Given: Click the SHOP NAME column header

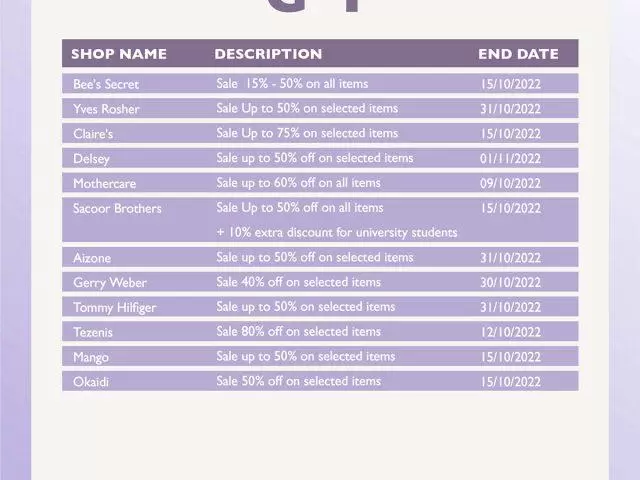Looking at the screenshot, I should (119, 54).
